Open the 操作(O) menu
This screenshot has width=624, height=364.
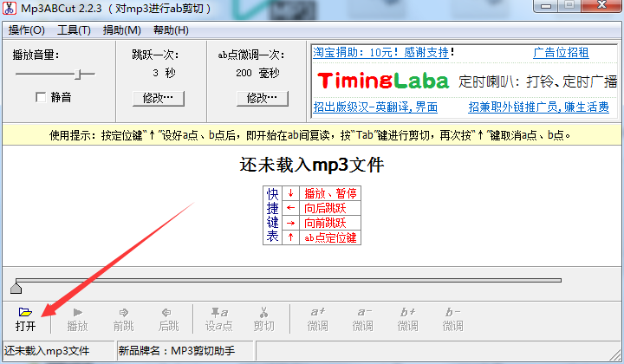coord(26,30)
